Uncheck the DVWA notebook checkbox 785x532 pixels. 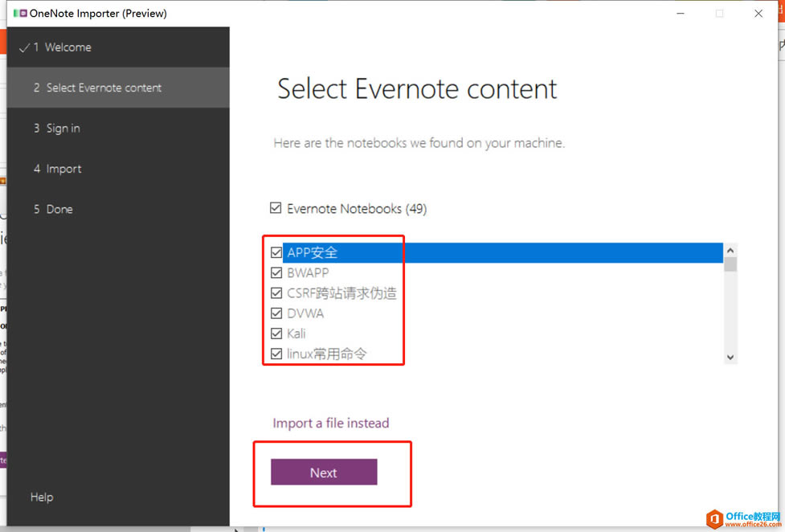[x=276, y=313]
